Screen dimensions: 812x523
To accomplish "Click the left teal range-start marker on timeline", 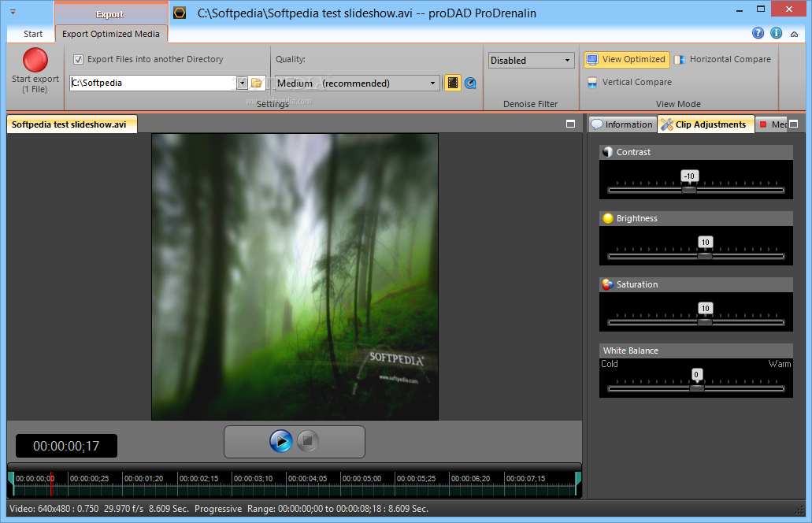I will (10, 484).
